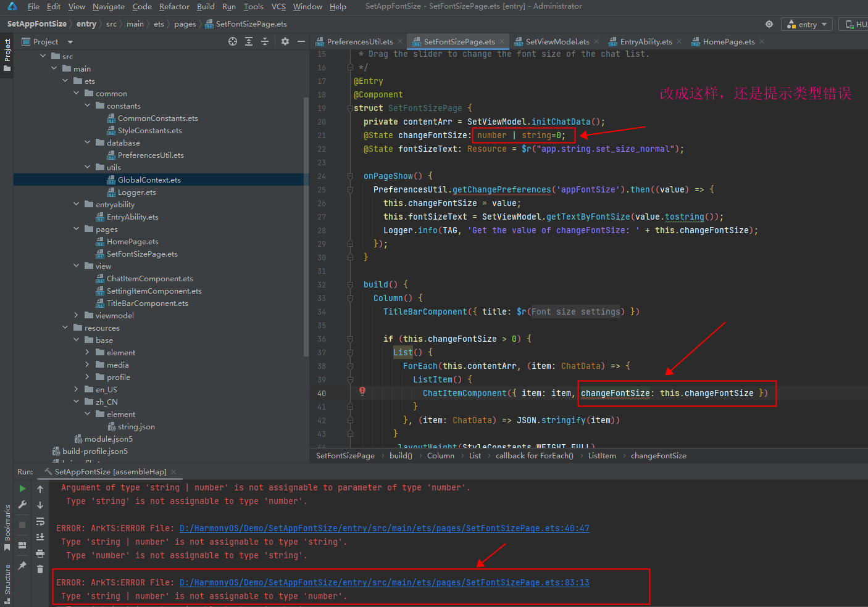Expand the viewmodel folder

point(77,315)
